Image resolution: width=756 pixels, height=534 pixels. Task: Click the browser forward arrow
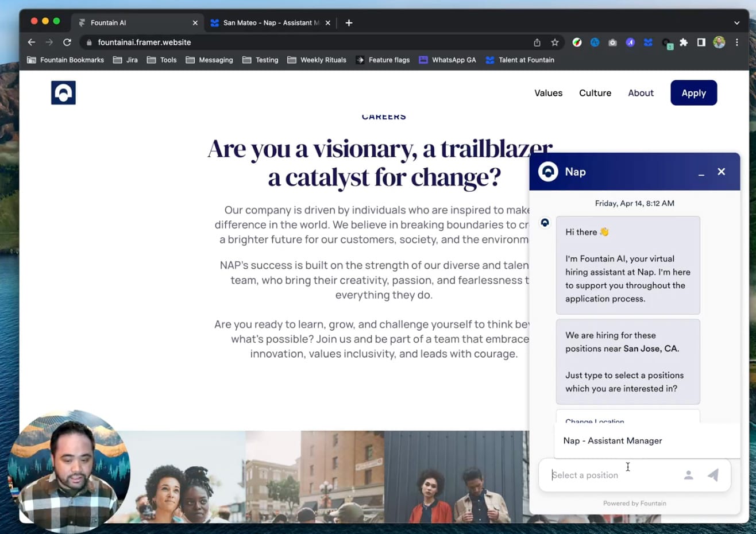[49, 42]
